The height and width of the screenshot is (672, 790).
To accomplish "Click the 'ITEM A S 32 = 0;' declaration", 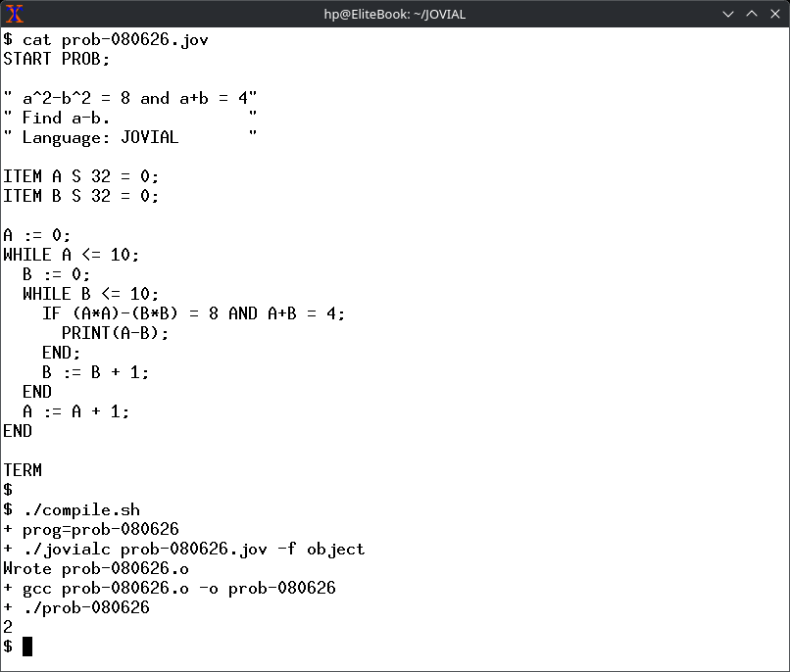I will 81,176.
